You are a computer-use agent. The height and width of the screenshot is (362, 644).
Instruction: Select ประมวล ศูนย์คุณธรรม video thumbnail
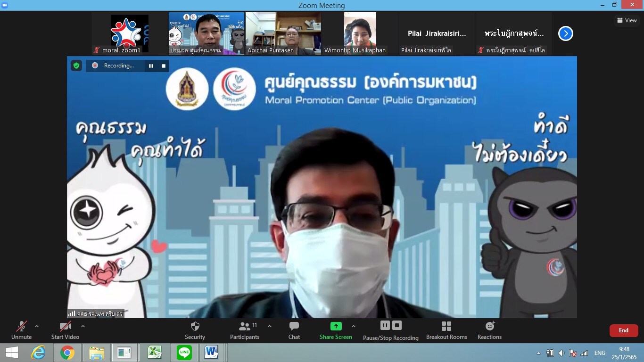206,33
